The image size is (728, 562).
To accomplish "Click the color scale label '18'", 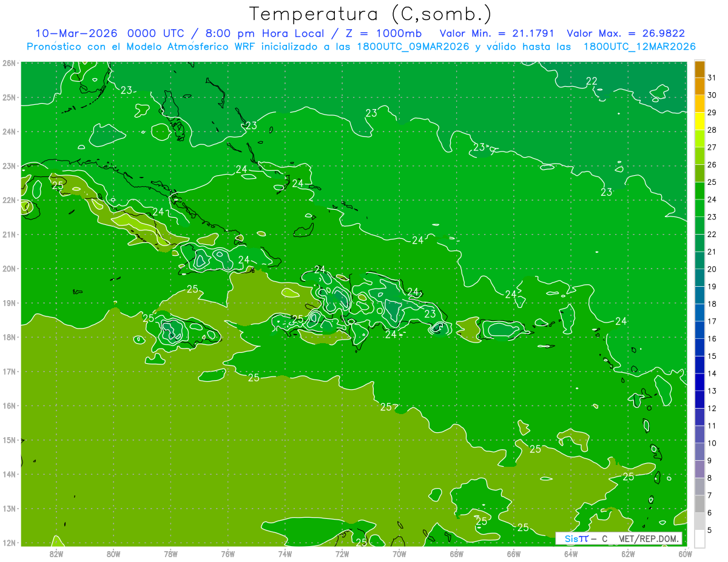I will point(712,304).
